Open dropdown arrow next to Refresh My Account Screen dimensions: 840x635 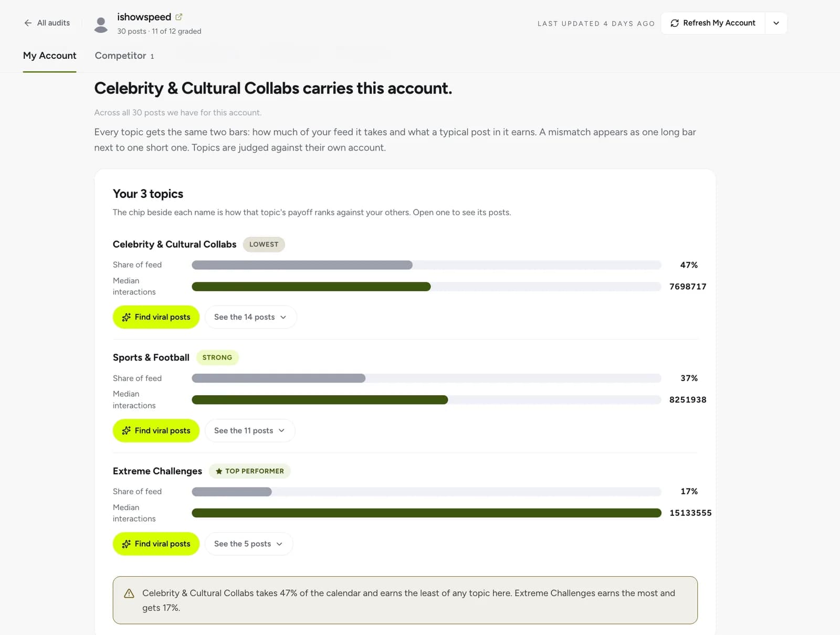[x=776, y=23]
